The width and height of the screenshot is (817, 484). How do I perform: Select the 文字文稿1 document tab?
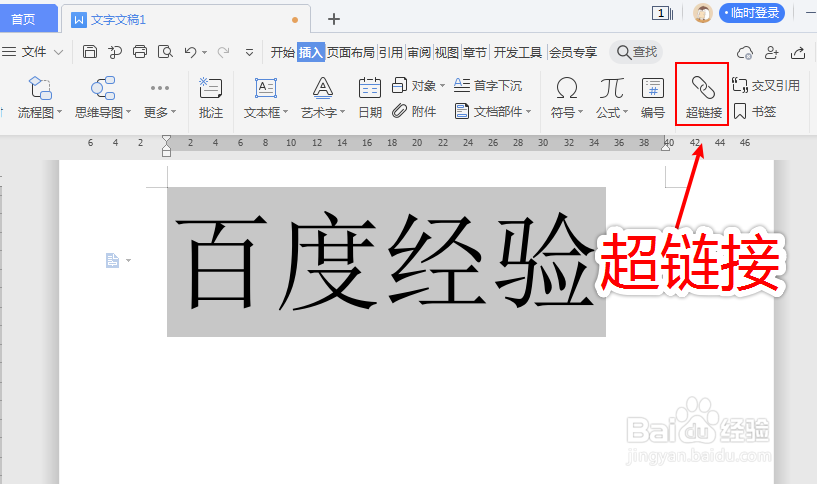185,19
